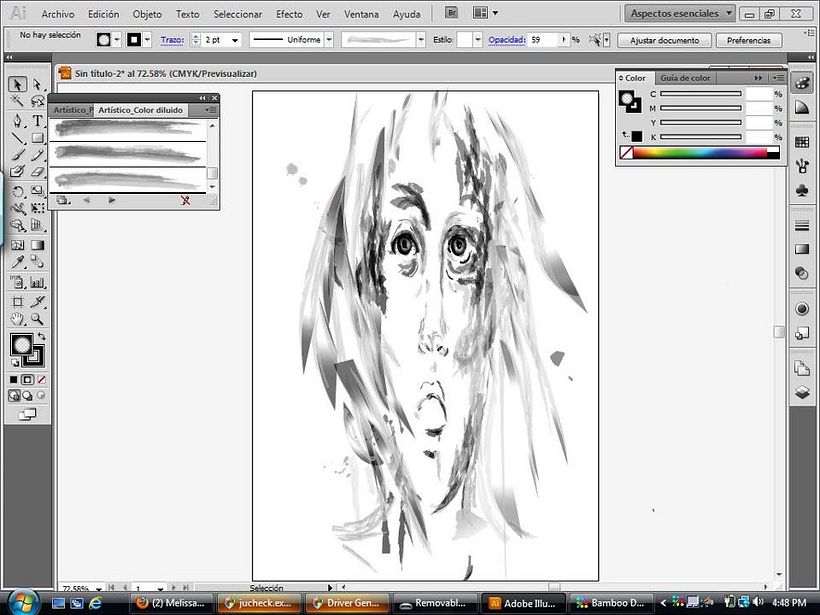Open the Efecto menu
The width and height of the screenshot is (820, 615).
tap(289, 15)
